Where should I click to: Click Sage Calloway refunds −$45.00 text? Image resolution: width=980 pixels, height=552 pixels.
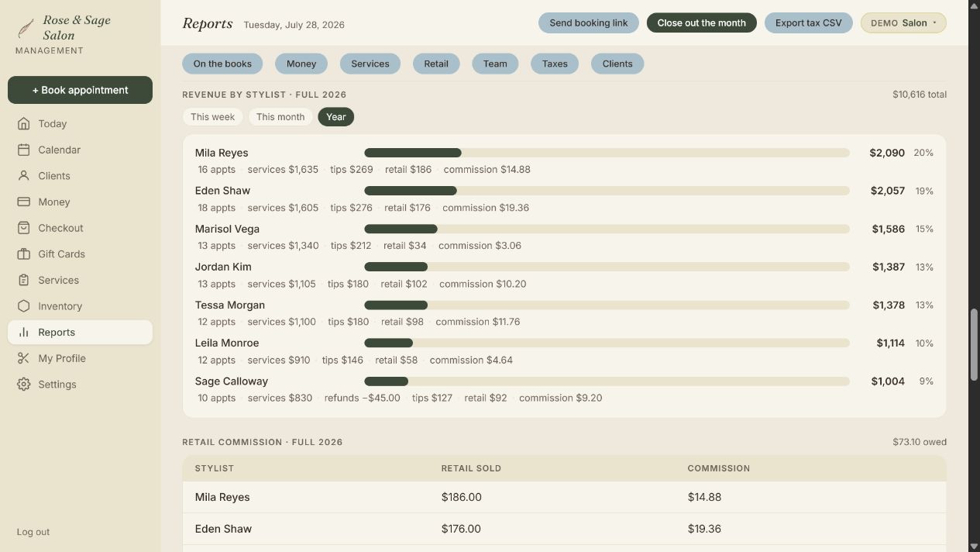pyautogui.click(x=362, y=398)
